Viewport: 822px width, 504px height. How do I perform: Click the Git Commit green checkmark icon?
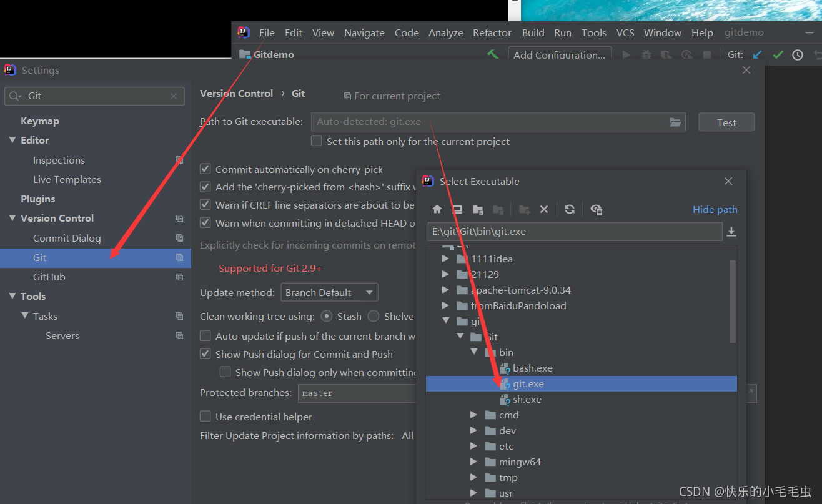click(x=778, y=55)
